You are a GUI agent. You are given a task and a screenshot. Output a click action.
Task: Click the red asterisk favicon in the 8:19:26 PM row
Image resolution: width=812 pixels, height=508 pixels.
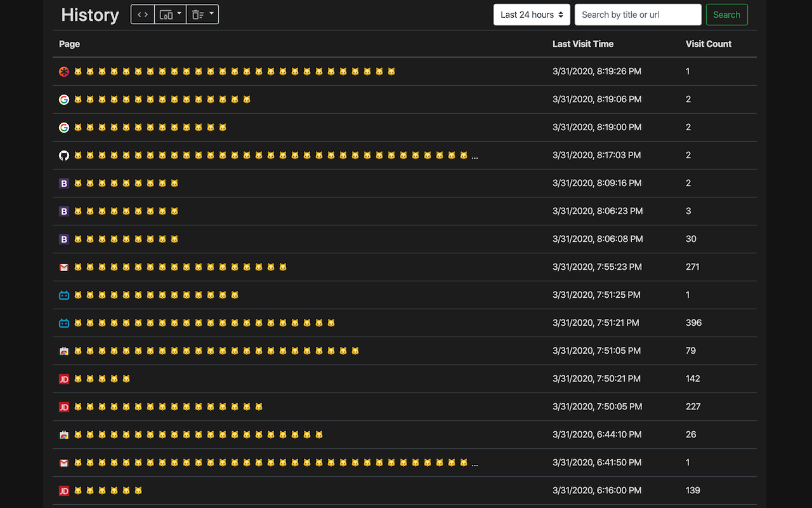click(64, 72)
